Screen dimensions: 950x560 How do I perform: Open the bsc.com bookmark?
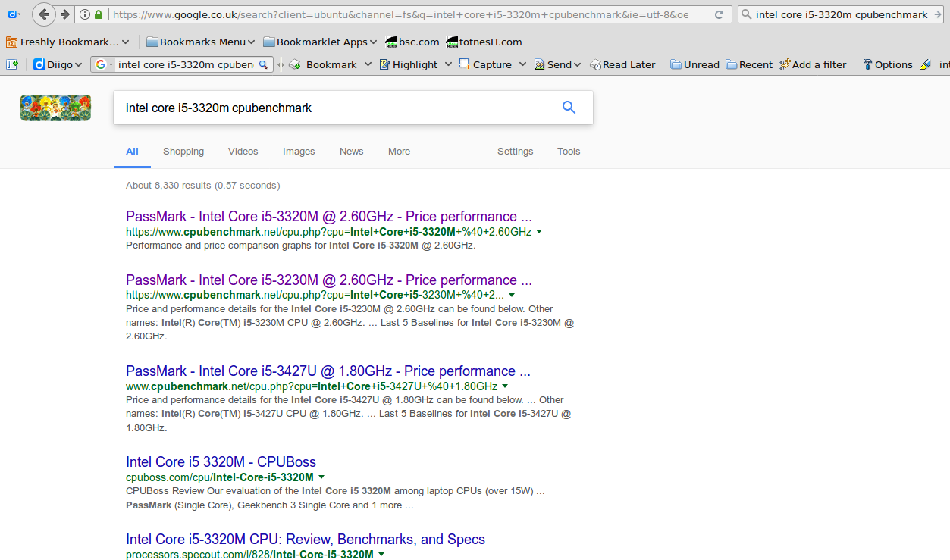[412, 42]
